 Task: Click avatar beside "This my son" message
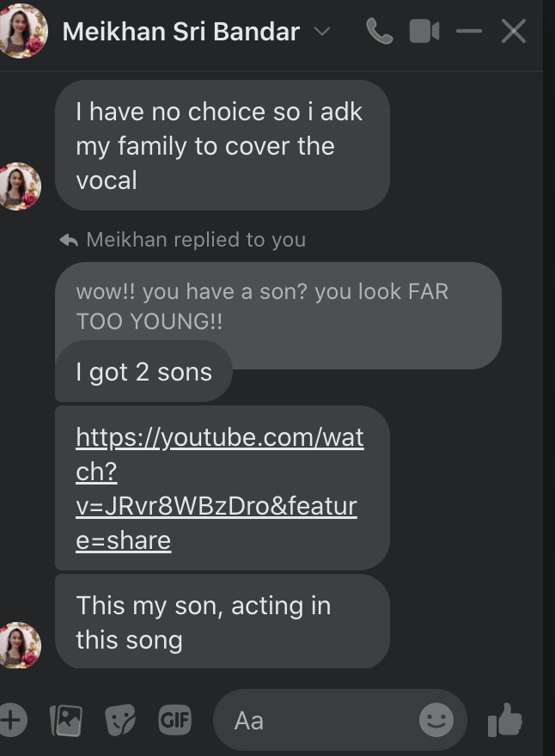coord(19,645)
